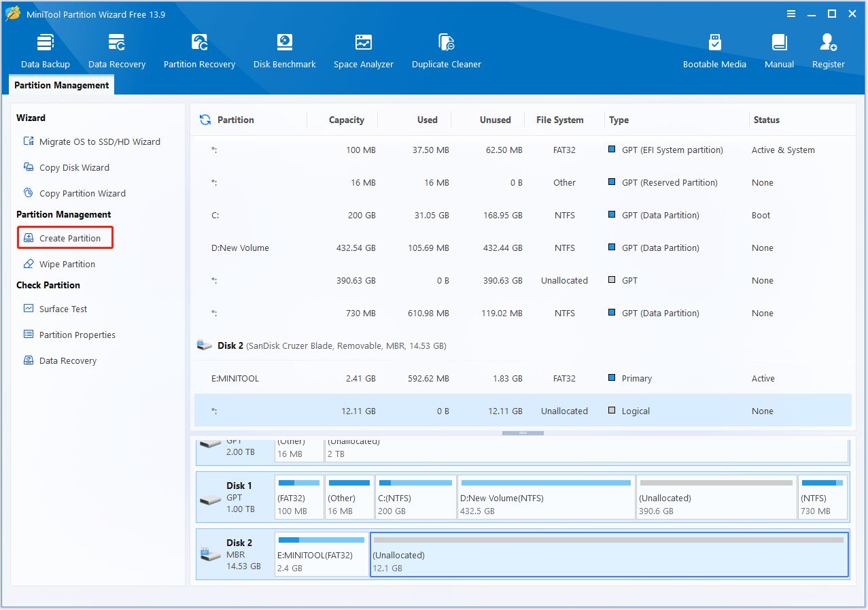Click the refresh icon beside Partition header

tap(205, 120)
